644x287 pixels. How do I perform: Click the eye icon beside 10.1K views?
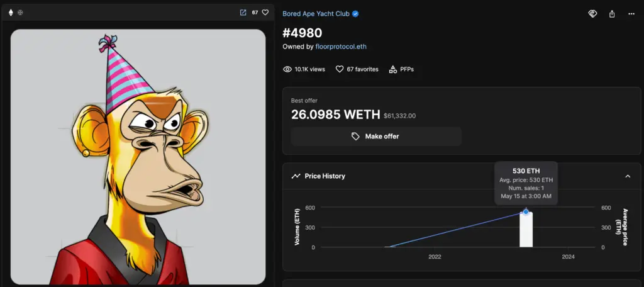pos(287,69)
